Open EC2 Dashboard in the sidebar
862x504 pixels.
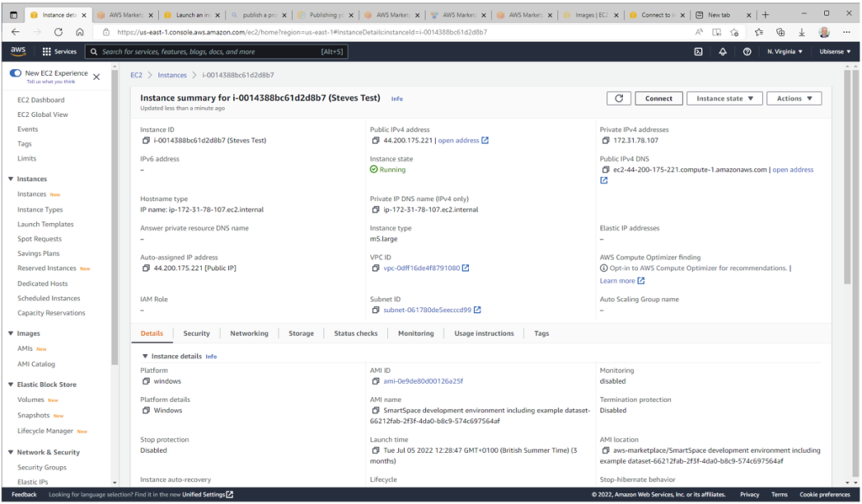(40, 100)
